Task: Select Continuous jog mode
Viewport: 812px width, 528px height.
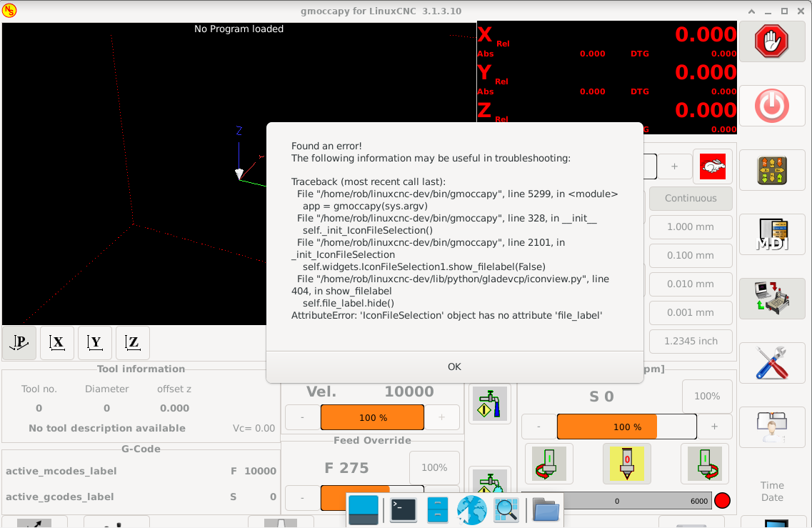Action: (x=691, y=199)
